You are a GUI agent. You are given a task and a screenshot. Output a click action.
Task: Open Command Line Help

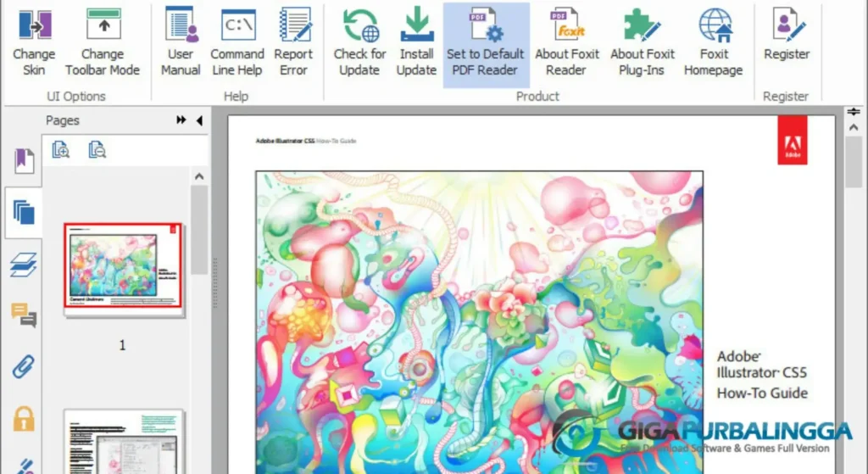pyautogui.click(x=237, y=44)
